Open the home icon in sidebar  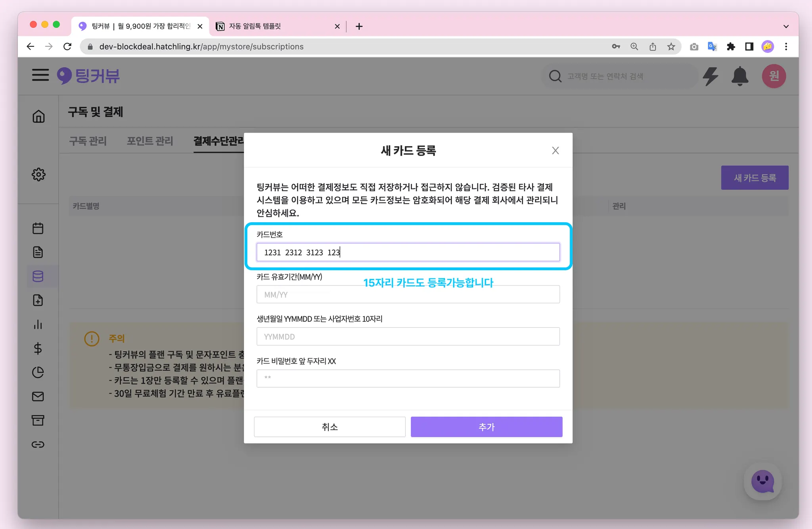tap(38, 117)
